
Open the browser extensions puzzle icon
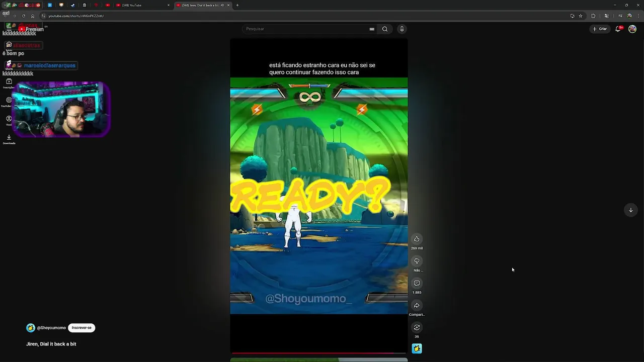click(x=593, y=16)
